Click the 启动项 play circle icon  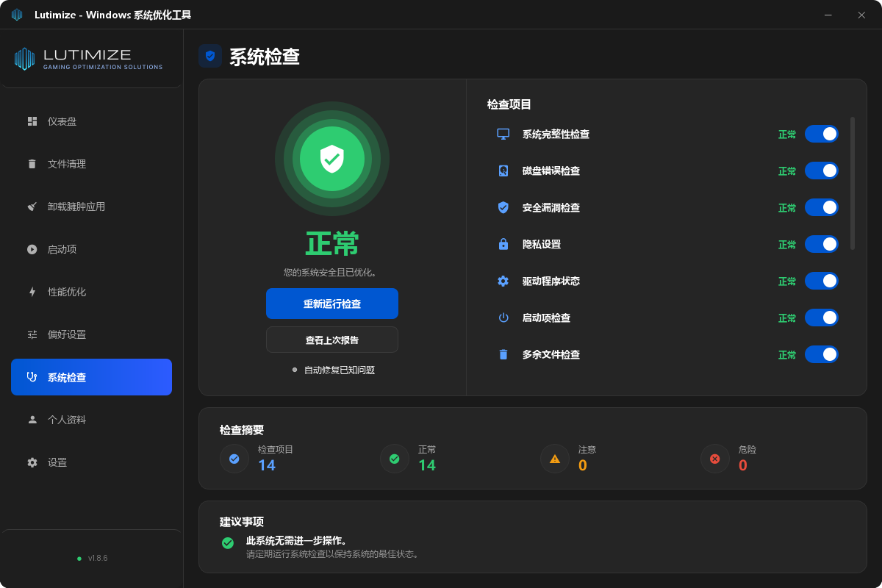point(32,249)
